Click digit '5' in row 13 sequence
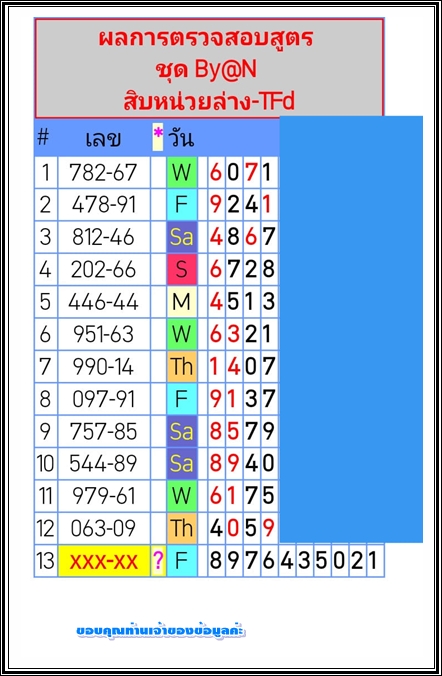Screen dimensions: 442x676 pyautogui.click(x=322, y=561)
